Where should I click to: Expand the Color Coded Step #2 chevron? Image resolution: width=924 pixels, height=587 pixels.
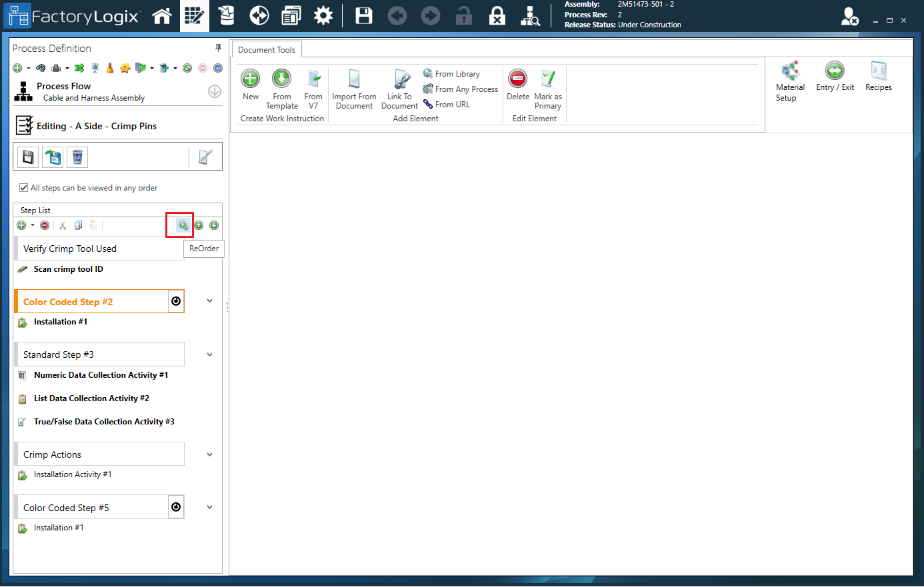coord(209,300)
